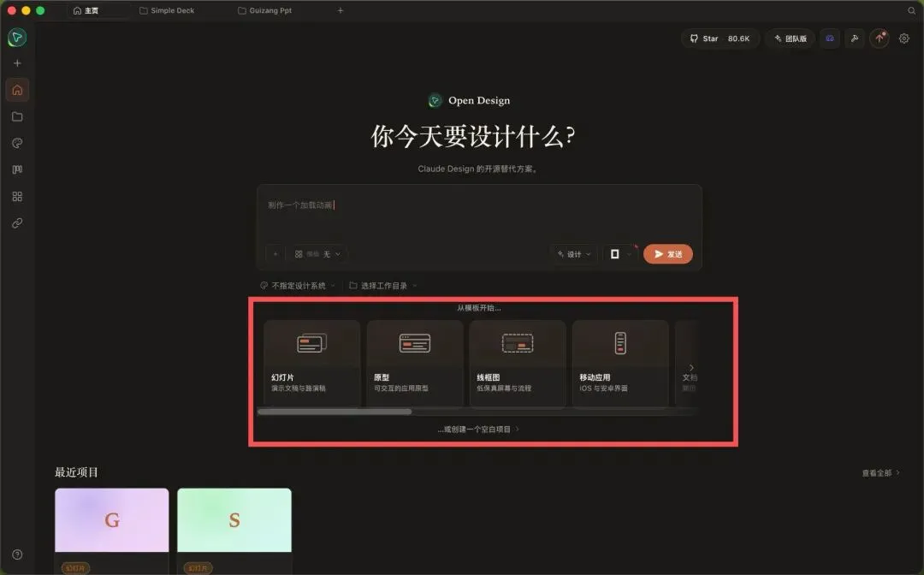The image size is (924, 575).
Task: Click the search icon in title bar
Action: point(912,10)
